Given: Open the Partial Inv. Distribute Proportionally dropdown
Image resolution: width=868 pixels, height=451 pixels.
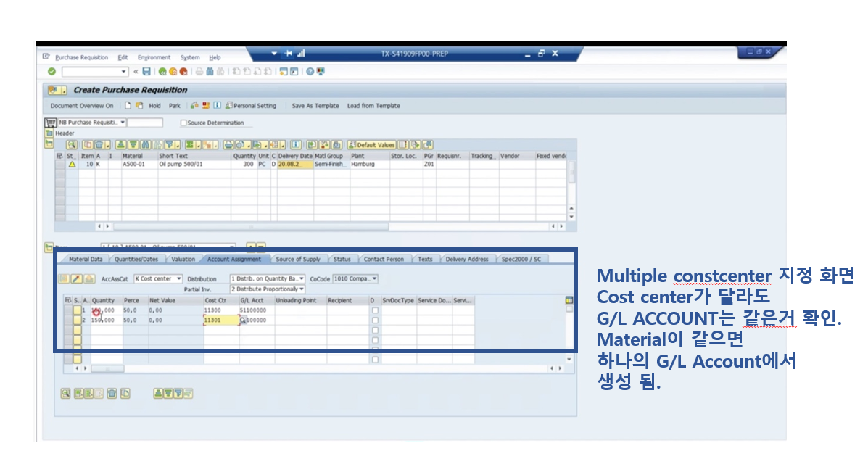Looking at the screenshot, I should [302, 289].
